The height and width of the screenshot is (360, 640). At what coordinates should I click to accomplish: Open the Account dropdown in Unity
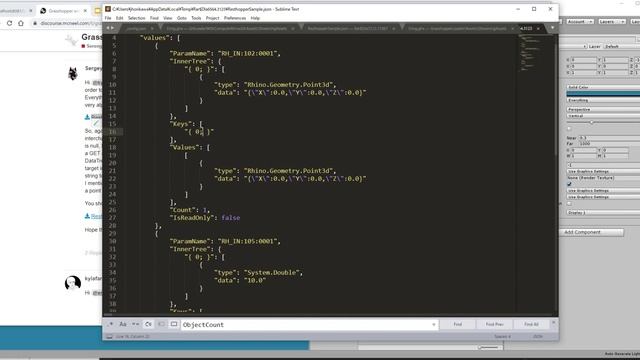click(x=580, y=21)
